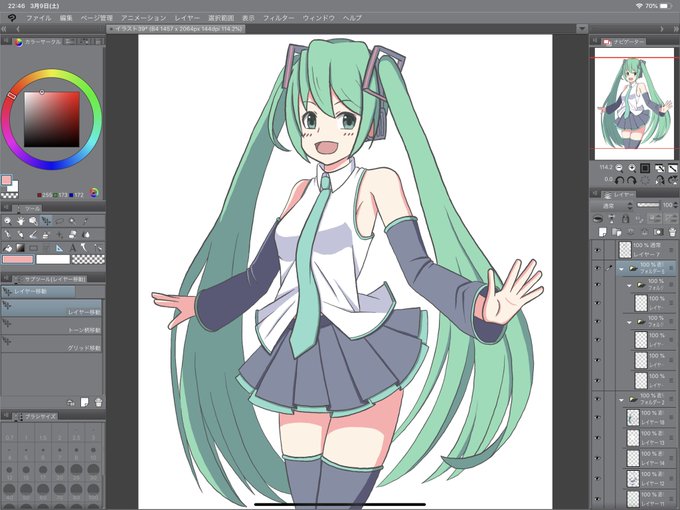Select the Eraser tool
Screen dimensions: 680x510
72,235
